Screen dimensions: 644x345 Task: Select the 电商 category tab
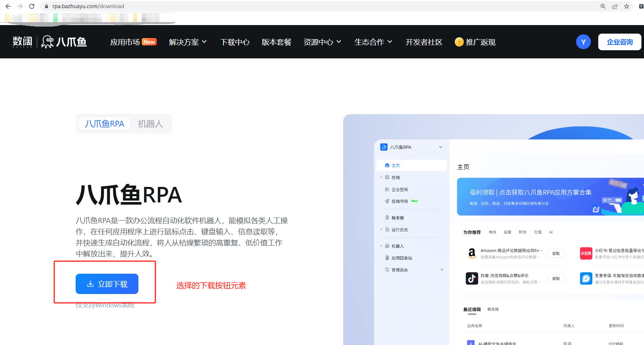point(493,232)
